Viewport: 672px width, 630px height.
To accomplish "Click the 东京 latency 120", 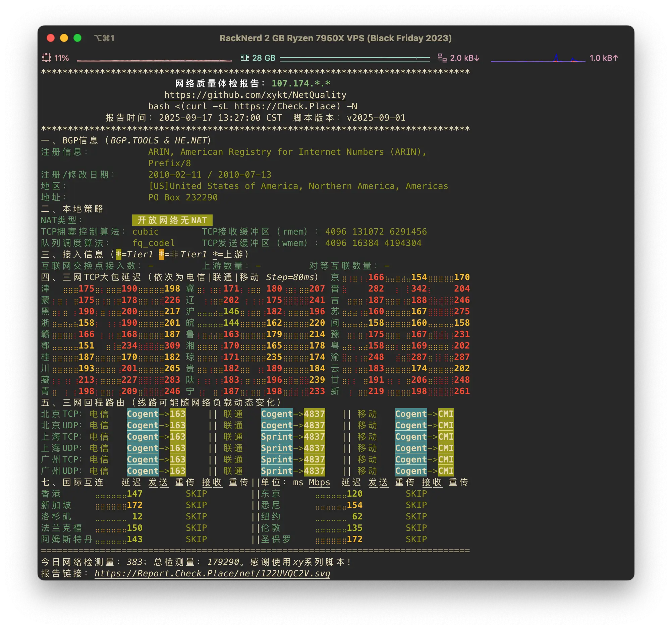I will (354, 494).
